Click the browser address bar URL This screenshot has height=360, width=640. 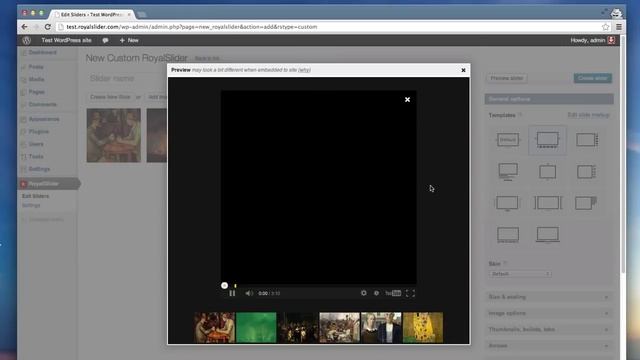coord(191,27)
